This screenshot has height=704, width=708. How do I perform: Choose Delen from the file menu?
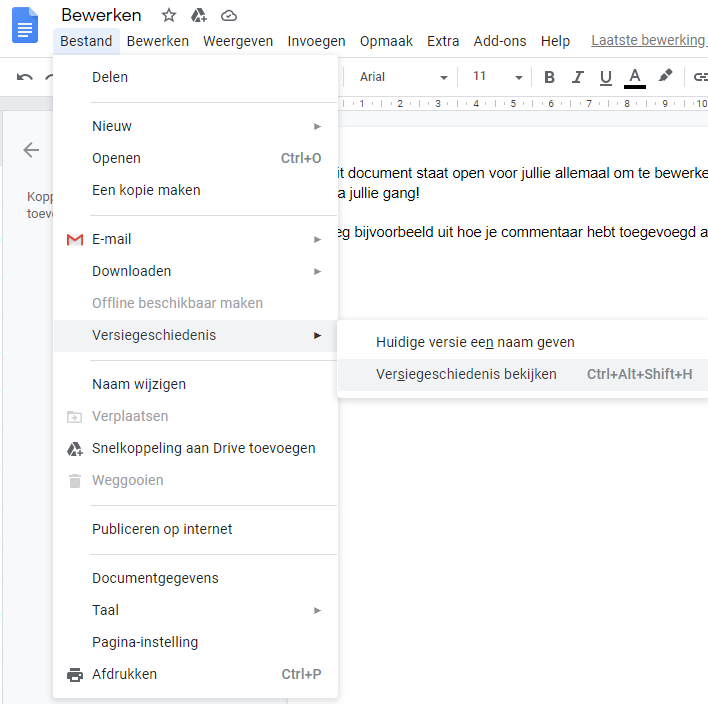pos(196,77)
